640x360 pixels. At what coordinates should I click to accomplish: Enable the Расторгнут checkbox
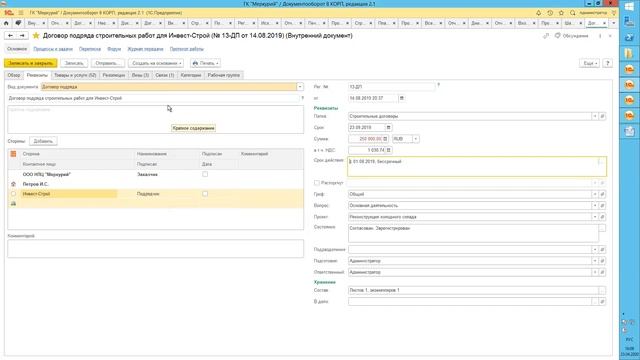pyautogui.click(x=317, y=183)
